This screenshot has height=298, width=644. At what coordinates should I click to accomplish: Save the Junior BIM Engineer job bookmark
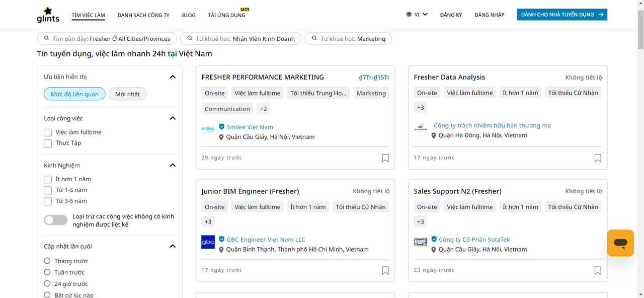pos(385,271)
